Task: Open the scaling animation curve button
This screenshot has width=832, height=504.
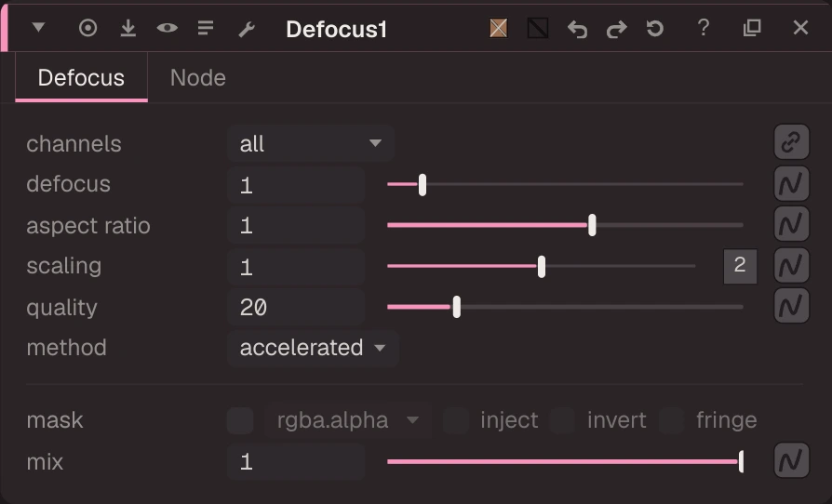Action: pos(791,265)
